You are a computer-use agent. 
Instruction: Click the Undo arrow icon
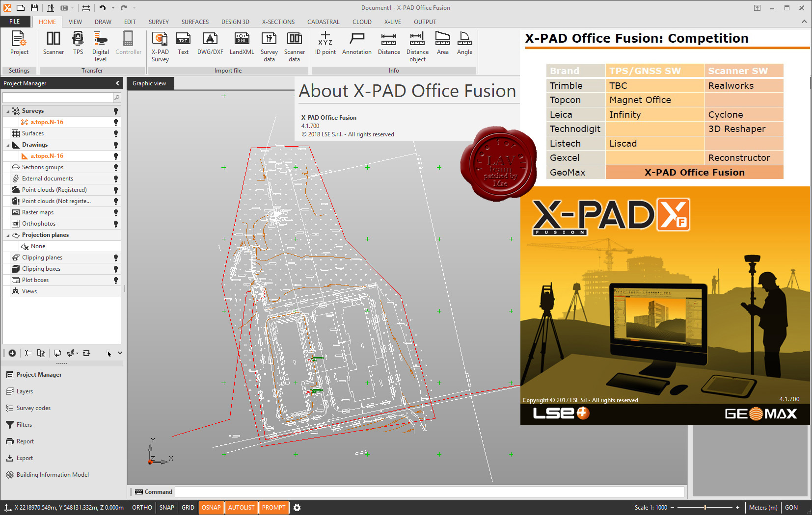click(103, 8)
